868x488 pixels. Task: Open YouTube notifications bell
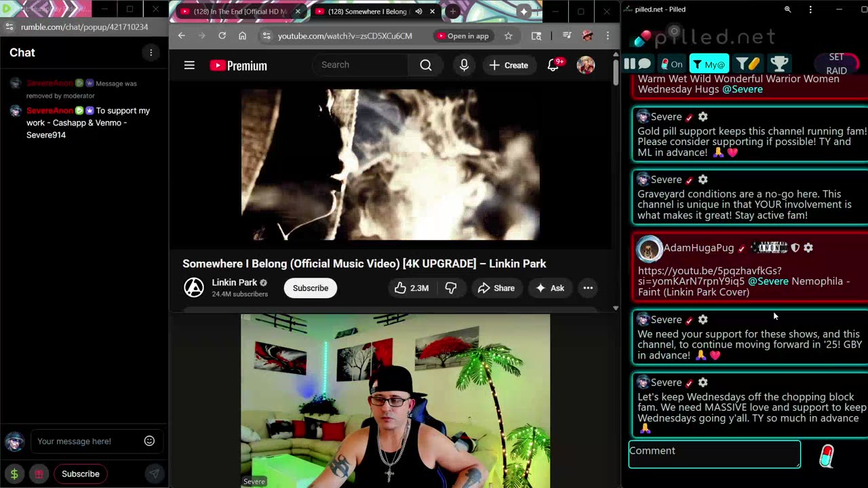[553, 65]
